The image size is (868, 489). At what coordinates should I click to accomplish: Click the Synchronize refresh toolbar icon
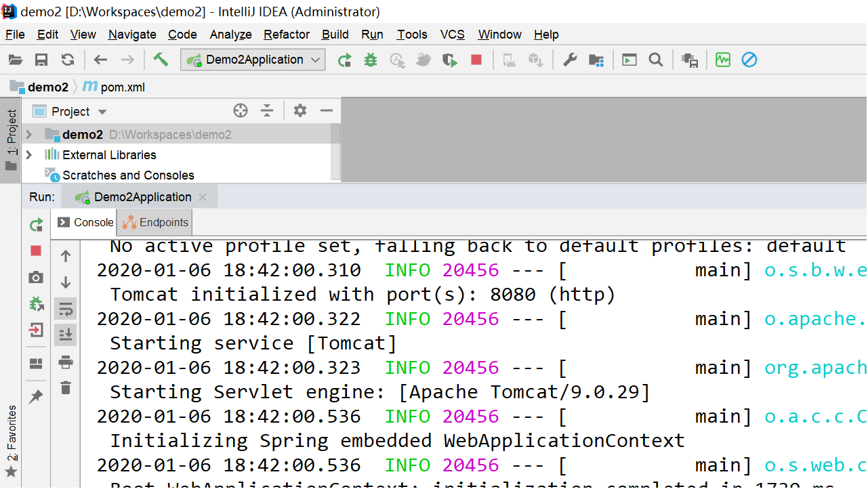(68, 60)
